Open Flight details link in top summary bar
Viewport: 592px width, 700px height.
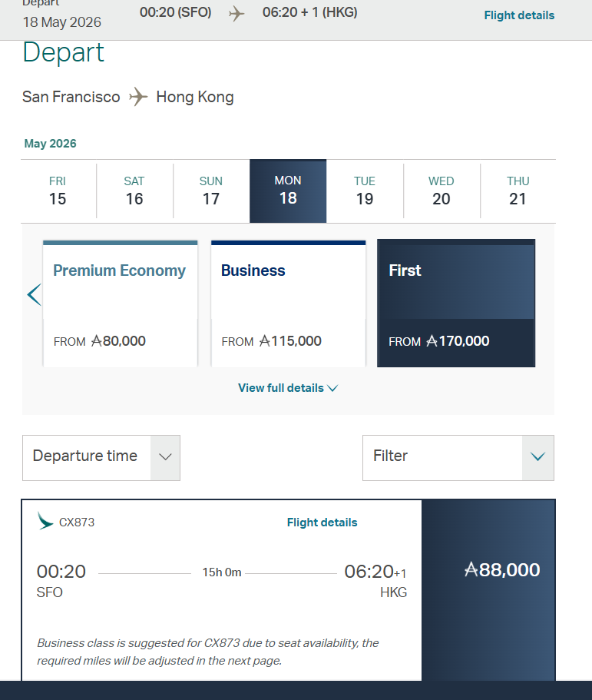519,15
